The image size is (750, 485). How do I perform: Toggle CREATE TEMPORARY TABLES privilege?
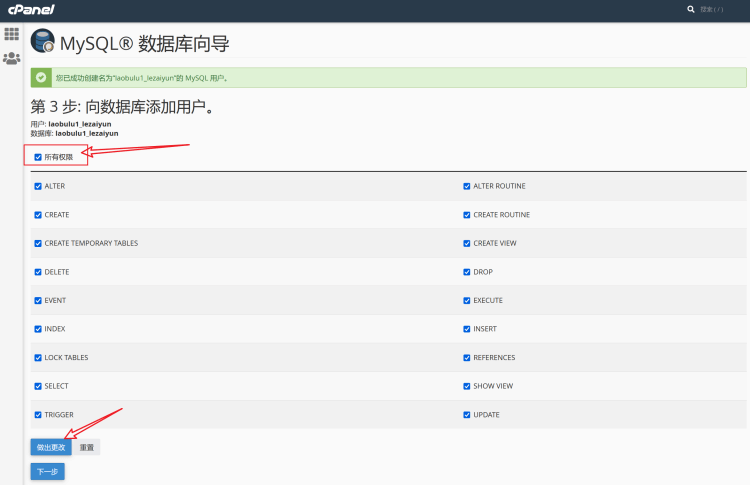38,243
